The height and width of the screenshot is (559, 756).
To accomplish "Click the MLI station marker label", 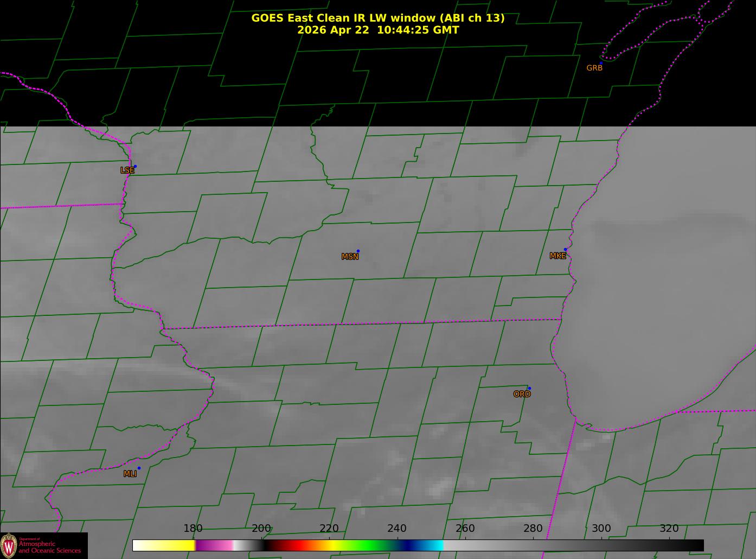I will [x=130, y=473].
